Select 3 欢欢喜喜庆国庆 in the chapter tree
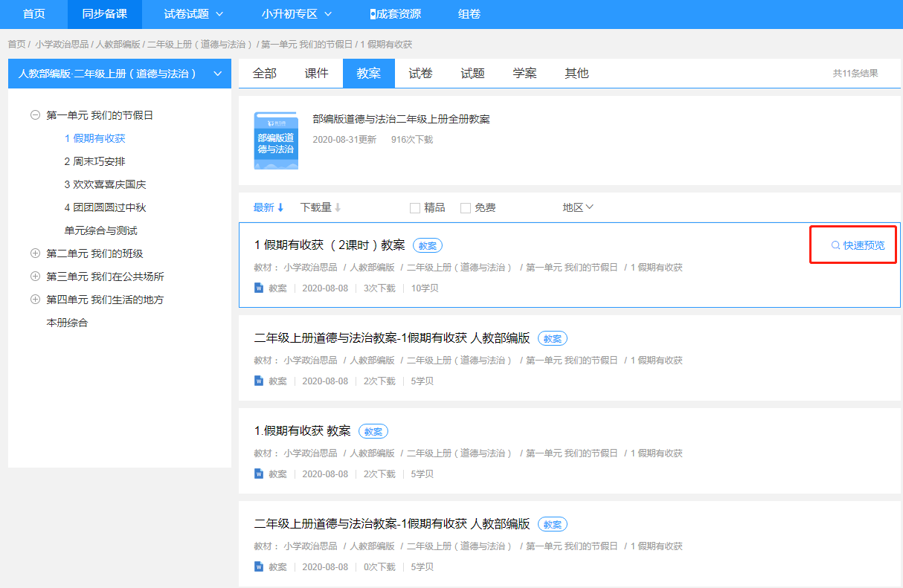 click(x=106, y=184)
